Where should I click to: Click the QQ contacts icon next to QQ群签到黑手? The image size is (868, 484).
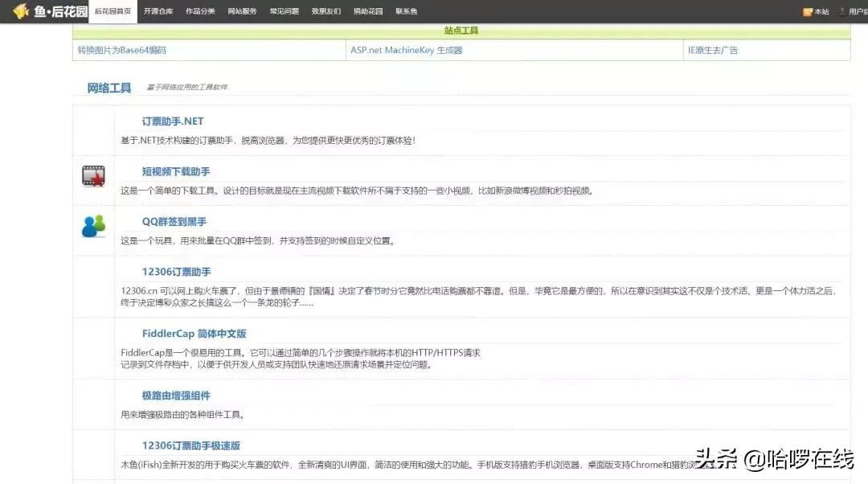coord(92,227)
